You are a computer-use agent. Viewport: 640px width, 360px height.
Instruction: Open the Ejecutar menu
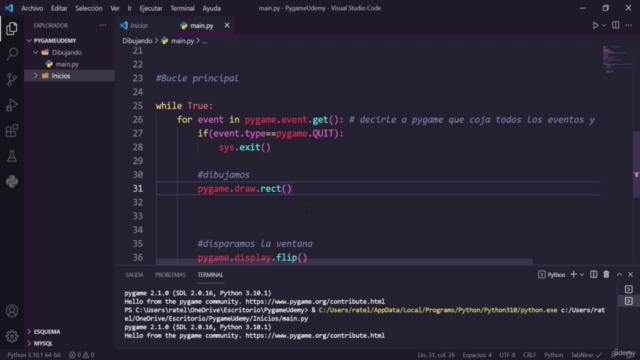tap(151, 8)
